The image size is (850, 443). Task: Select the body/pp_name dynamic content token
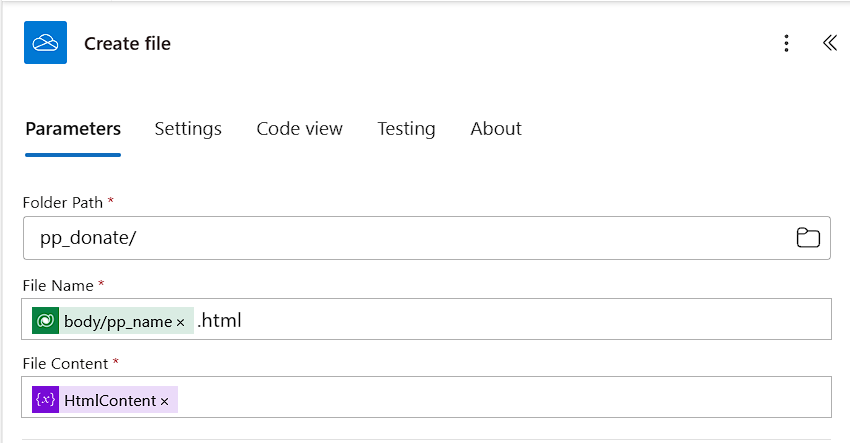click(117, 321)
